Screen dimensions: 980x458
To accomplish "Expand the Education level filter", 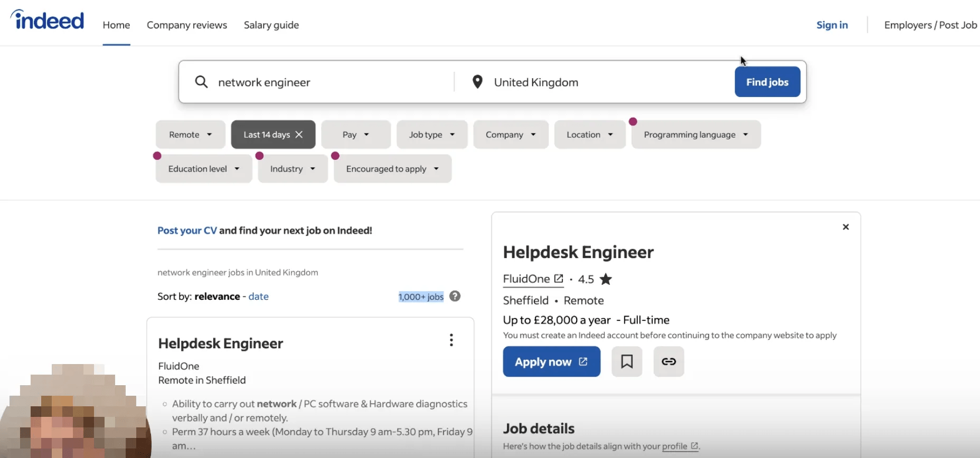I will click(203, 169).
